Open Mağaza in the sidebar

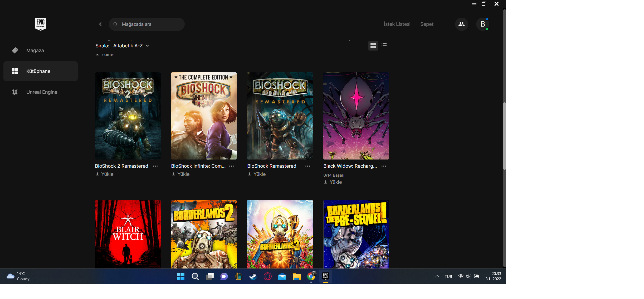pos(41,51)
